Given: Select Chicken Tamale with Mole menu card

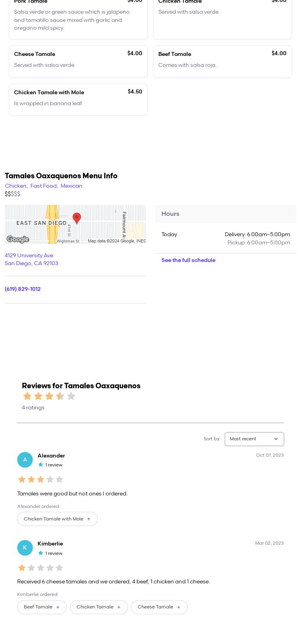Looking at the screenshot, I should click(78, 100).
